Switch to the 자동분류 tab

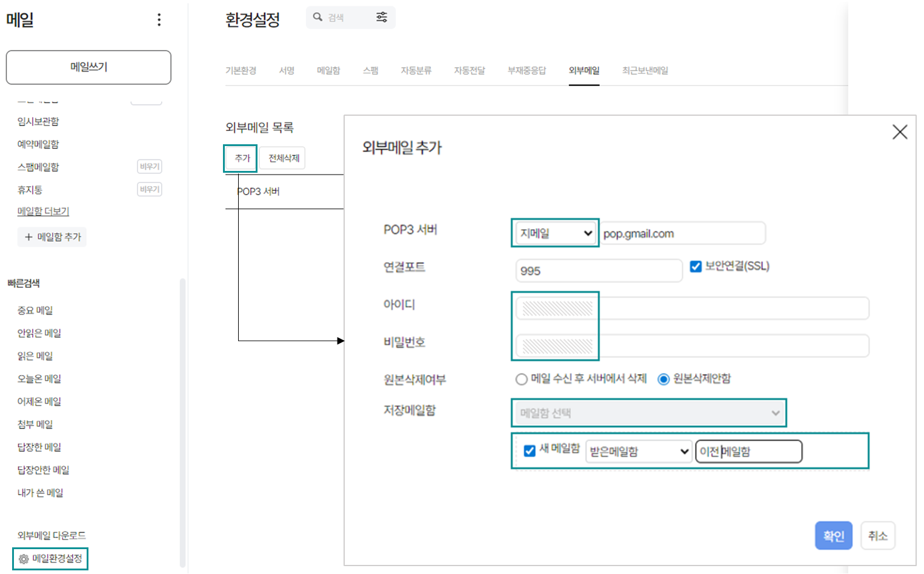click(x=416, y=70)
